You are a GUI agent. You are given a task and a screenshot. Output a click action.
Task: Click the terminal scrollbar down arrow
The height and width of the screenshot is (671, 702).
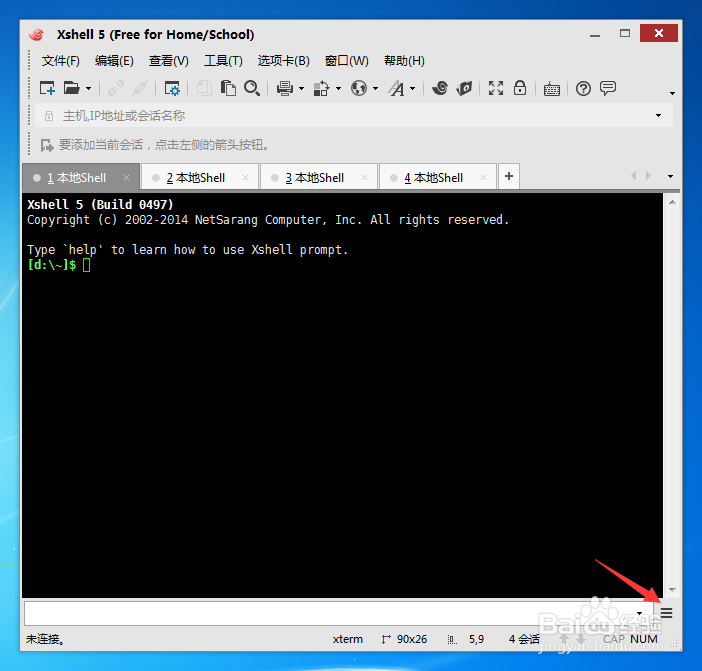point(672,590)
